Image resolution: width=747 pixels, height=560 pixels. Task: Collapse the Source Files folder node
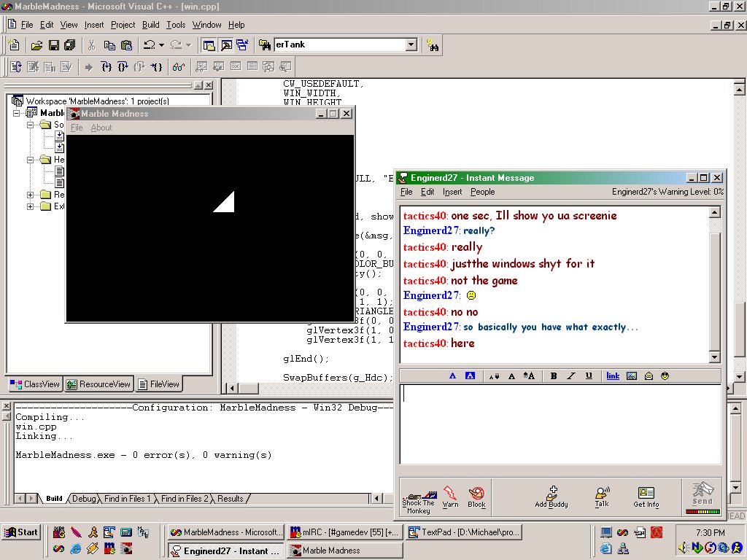pos(31,125)
